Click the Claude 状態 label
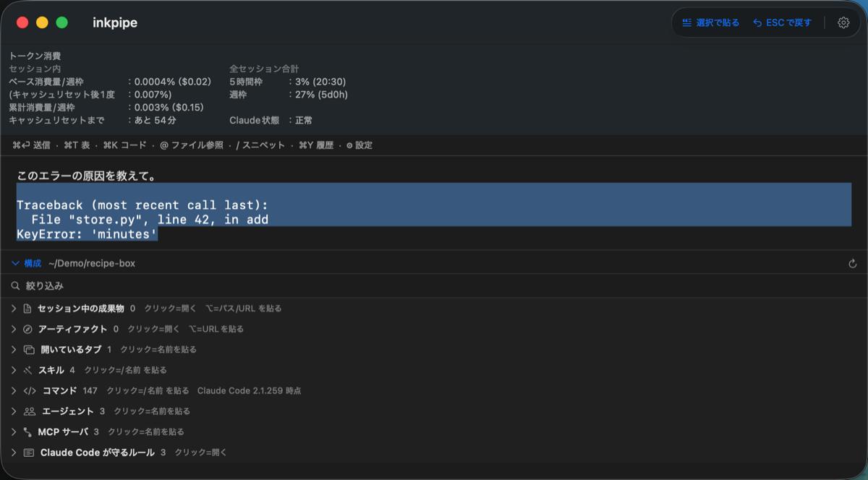Image resolution: width=868 pixels, height=480 pixels. (254, 121)
